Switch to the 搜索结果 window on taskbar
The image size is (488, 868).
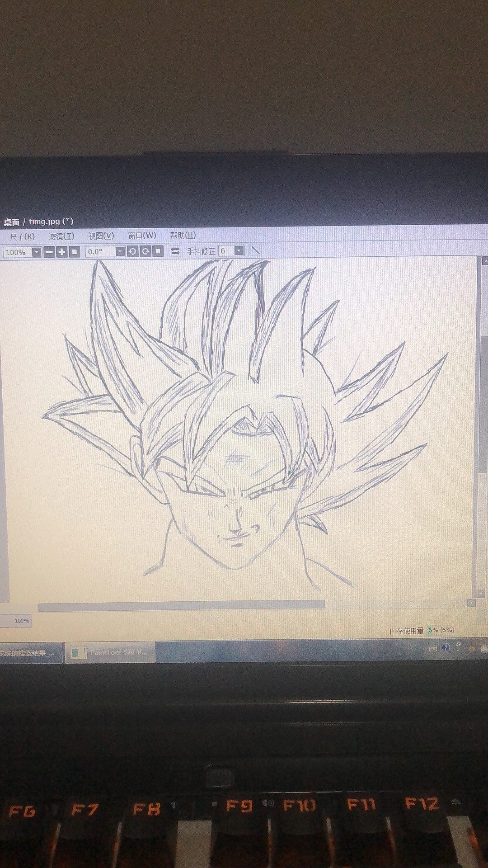[x=30, y=653]
